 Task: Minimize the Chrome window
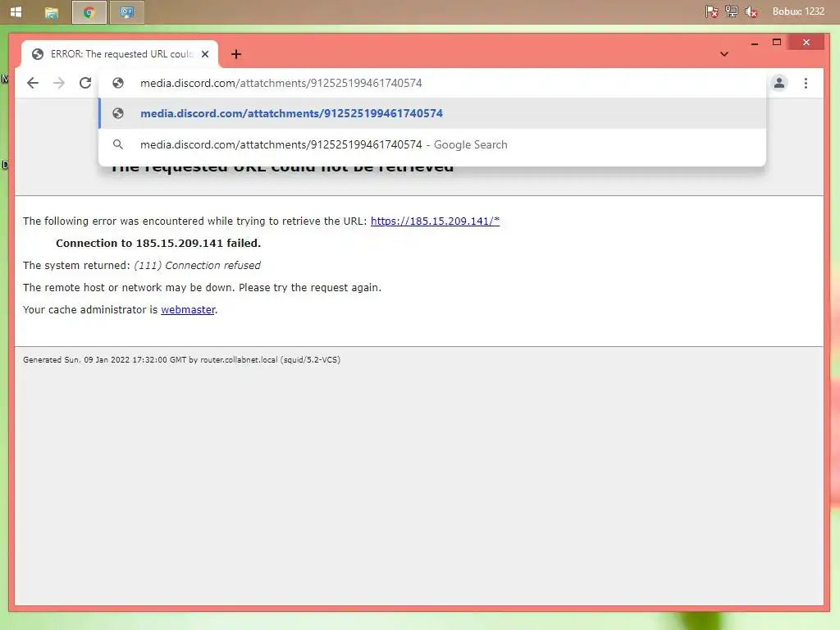tap(755, 43)
